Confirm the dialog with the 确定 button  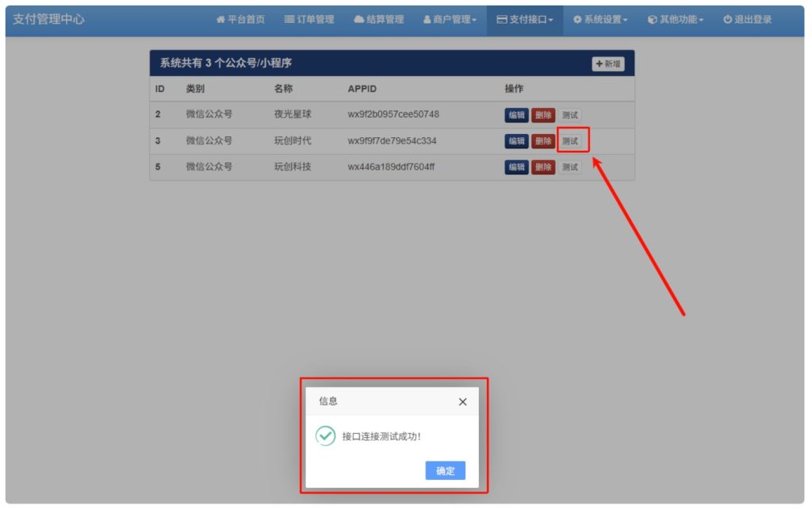click(445, 470)
